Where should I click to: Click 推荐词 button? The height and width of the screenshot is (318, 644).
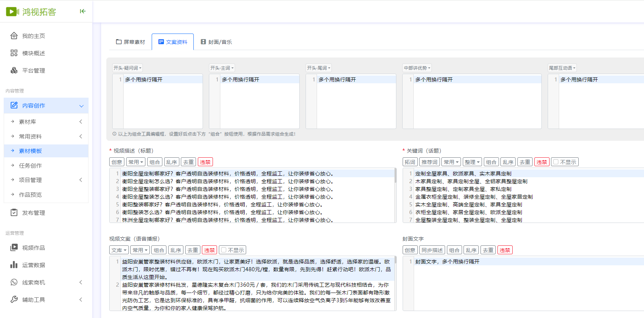[x=429, y=162]
